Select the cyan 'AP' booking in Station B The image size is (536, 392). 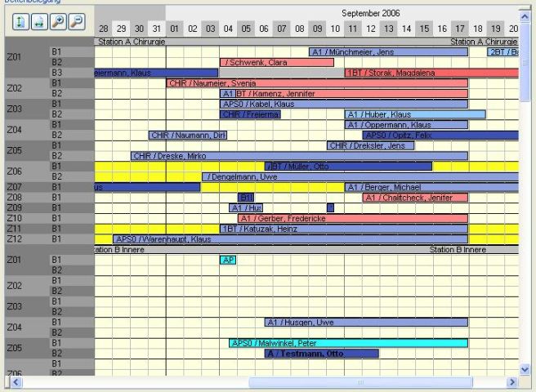[x=228, y=260]
